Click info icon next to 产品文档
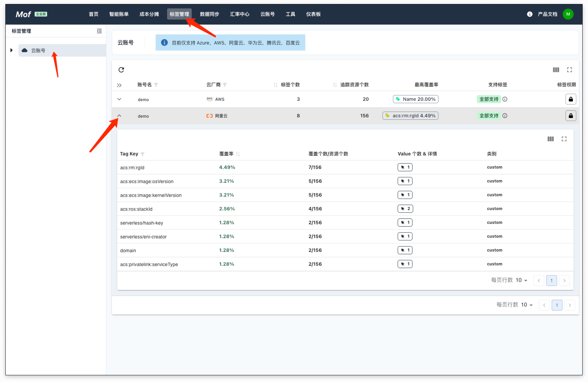 point(530,14)
